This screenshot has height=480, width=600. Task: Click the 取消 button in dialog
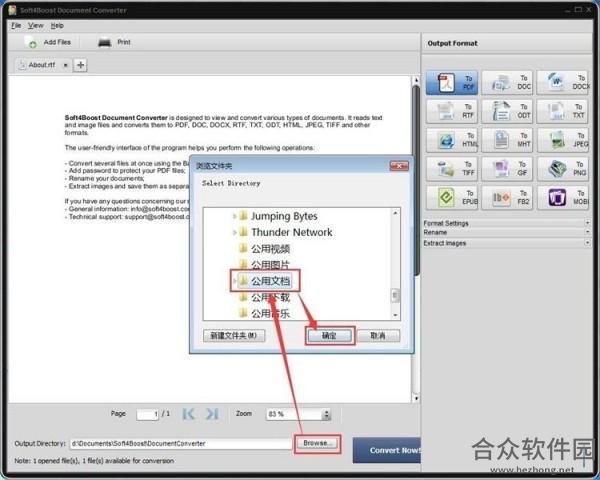tap(378, 336)
